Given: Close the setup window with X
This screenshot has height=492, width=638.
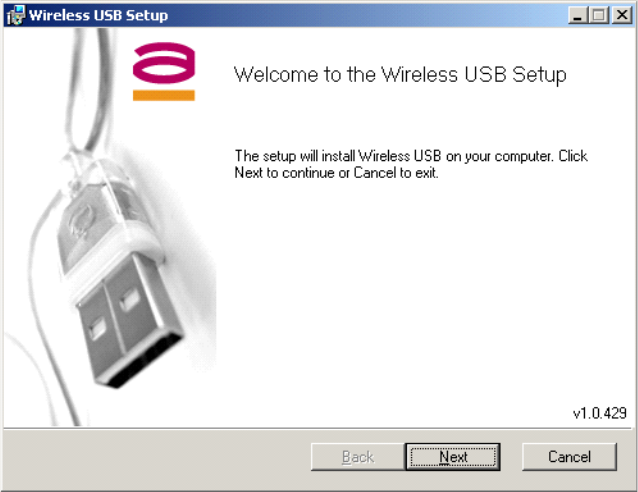Looking at the screenshot, I should 622,15.
